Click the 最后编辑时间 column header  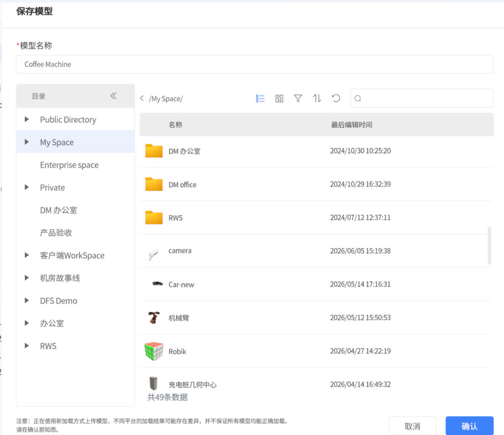[x=351, y=125]
